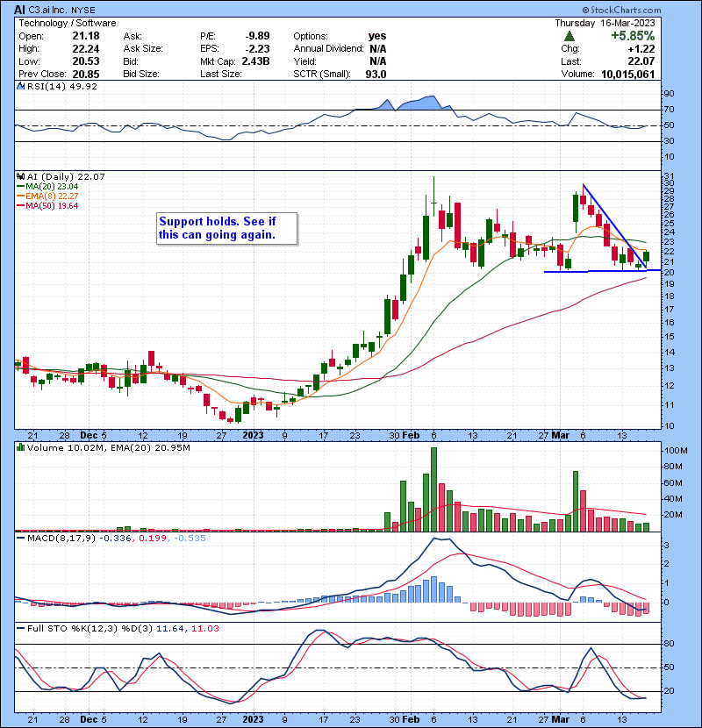Click the green up-triangle price change icon

[x=569, y=36]
